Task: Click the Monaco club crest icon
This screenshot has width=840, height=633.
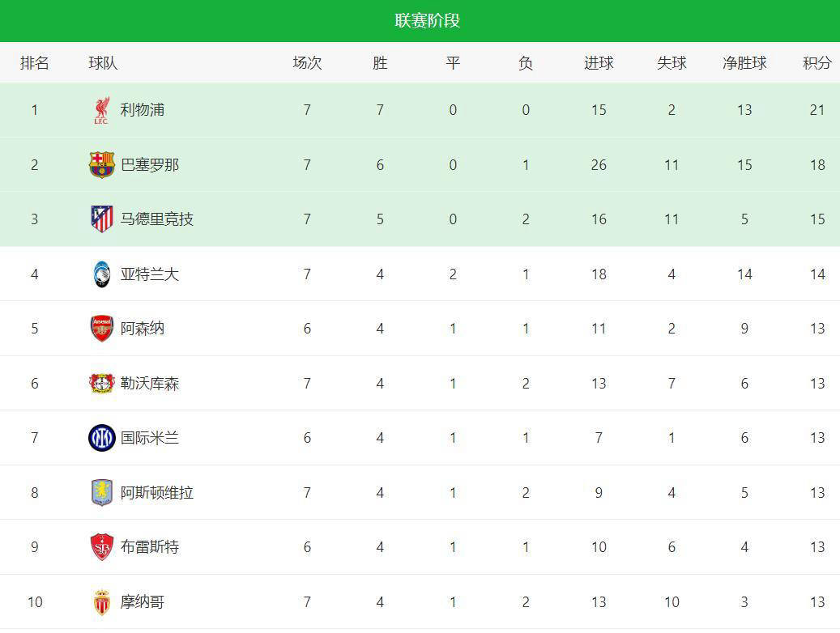Action: coord(101,602)
